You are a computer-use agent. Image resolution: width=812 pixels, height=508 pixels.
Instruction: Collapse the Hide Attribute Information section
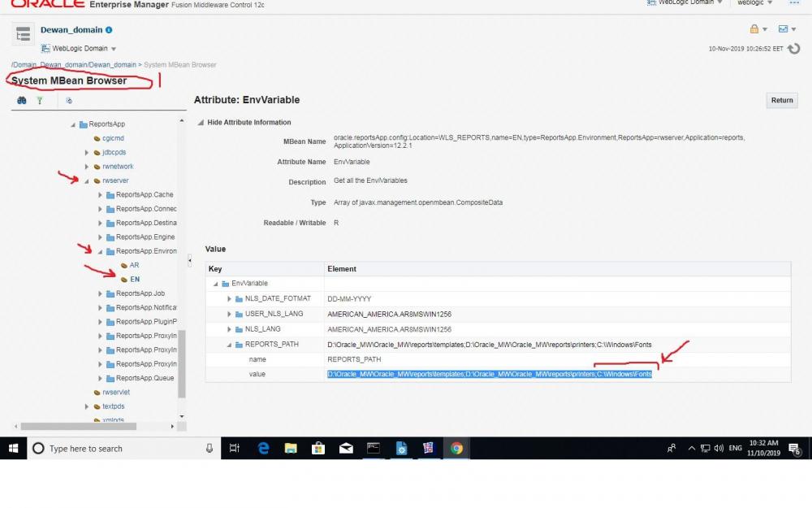tap(201, 123)
